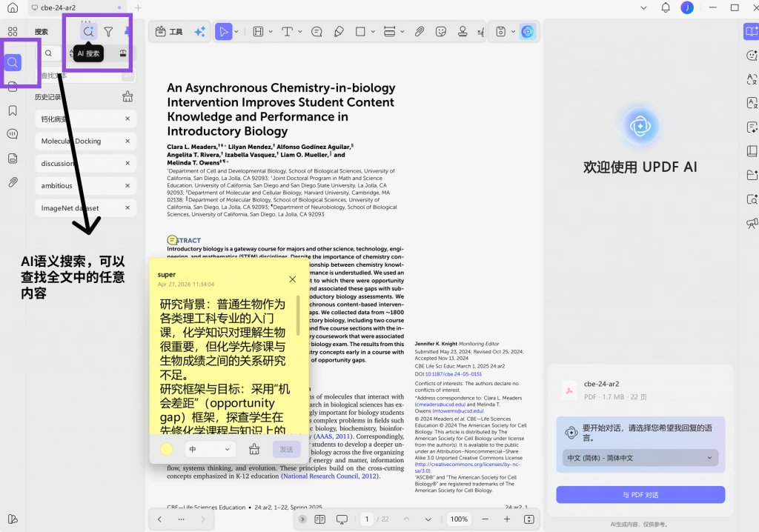The height and width of the screenshot is (532, 759).
Task: Click the yellow color swatch in note
Action: coord(167,449)
